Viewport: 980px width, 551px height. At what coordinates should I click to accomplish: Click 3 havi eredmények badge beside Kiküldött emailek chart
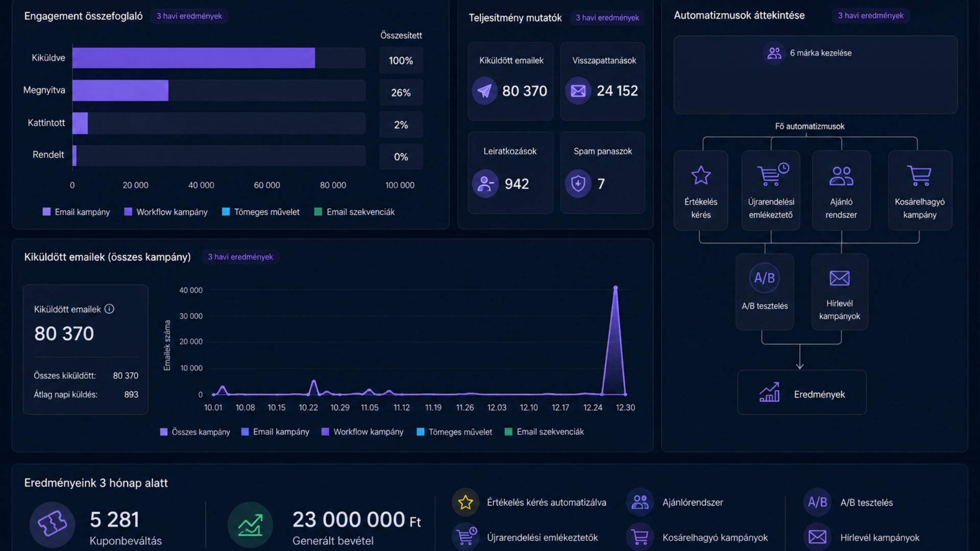pos(240,257)
